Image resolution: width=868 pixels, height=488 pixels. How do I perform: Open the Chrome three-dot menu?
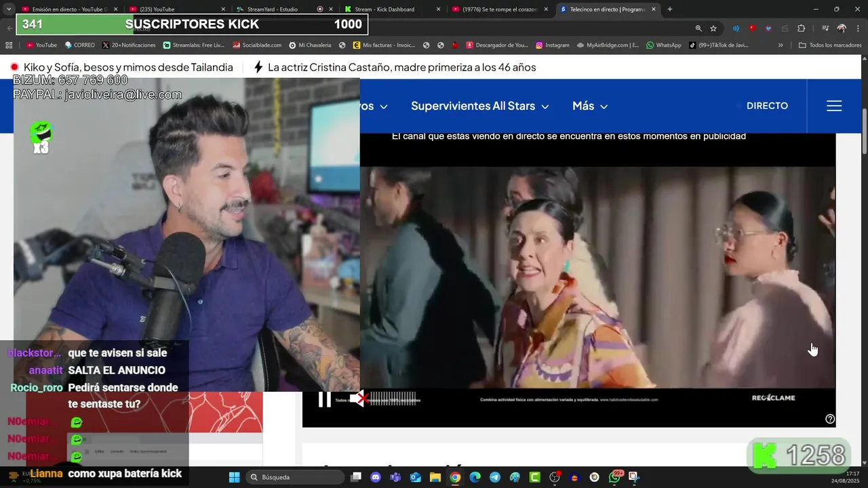coord(857,28)
